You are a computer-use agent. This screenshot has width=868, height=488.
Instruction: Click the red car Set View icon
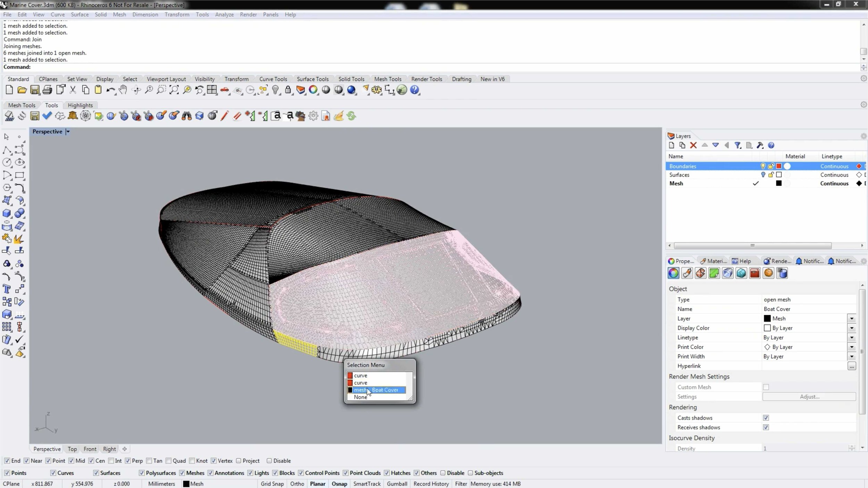225,90
